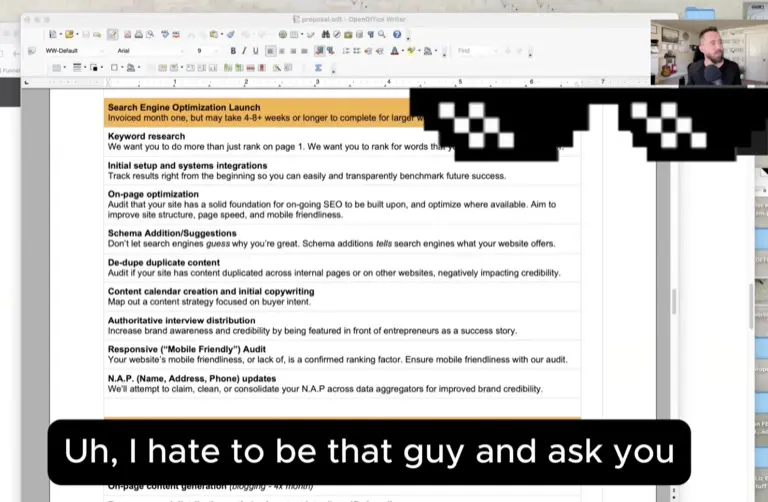Click the 'Keyword research' heading
This screenshot has height=502, width=768.
point(146,136)
